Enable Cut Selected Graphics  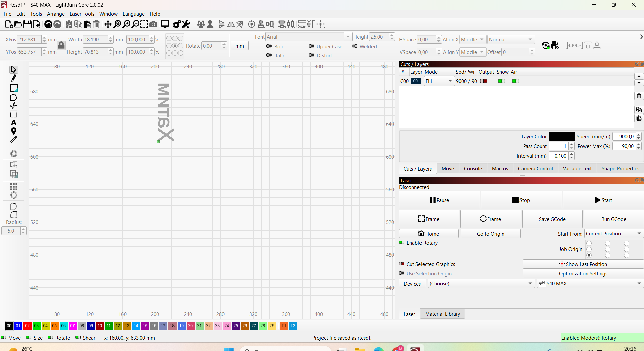pos(402,264)
